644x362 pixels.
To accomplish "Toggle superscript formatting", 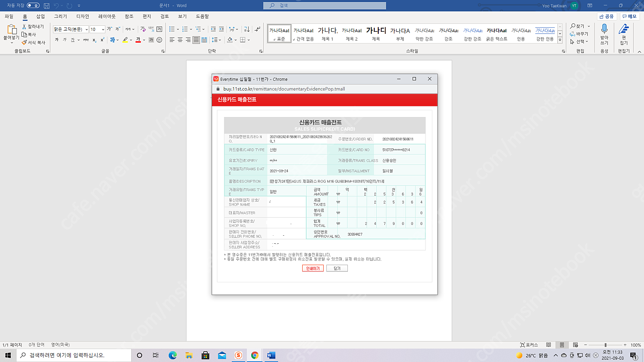I will [102, 40].
